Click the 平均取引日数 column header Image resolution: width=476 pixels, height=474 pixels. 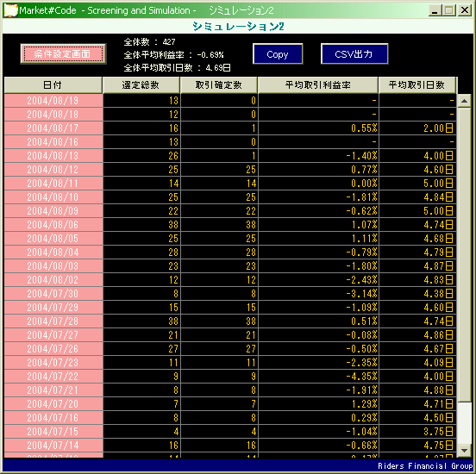point(417,85)
